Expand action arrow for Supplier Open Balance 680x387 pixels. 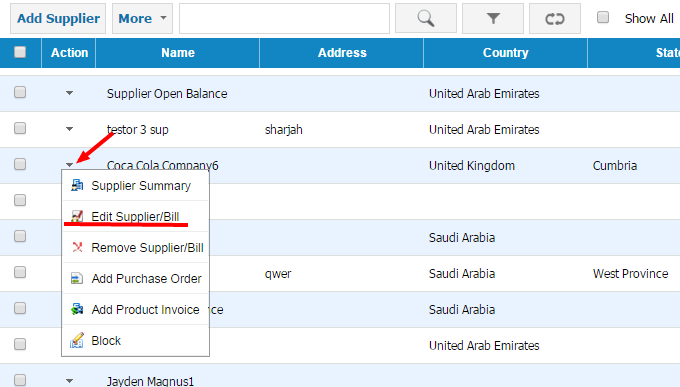coord(69,93)
